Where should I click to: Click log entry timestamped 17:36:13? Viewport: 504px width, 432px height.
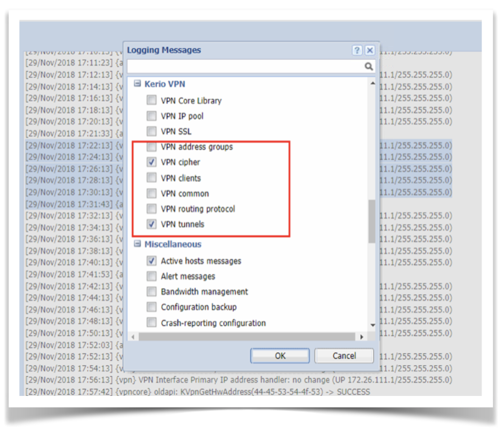[74, 239]
